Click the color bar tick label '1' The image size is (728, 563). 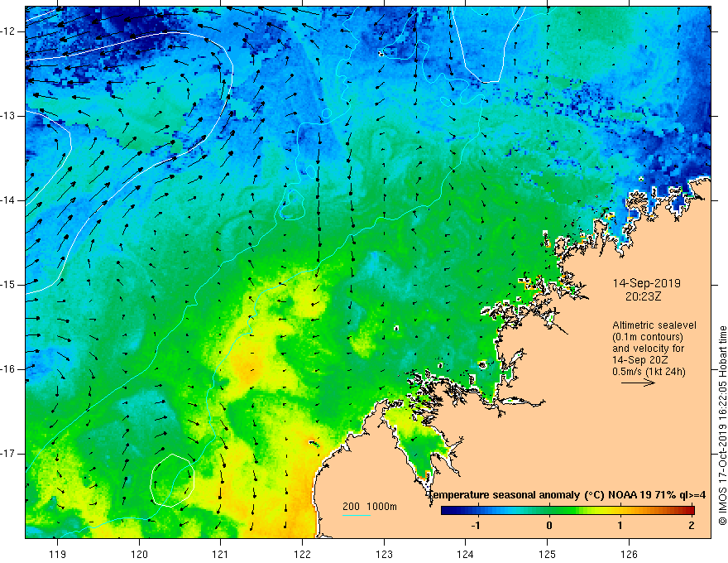(x=620, y=526)
